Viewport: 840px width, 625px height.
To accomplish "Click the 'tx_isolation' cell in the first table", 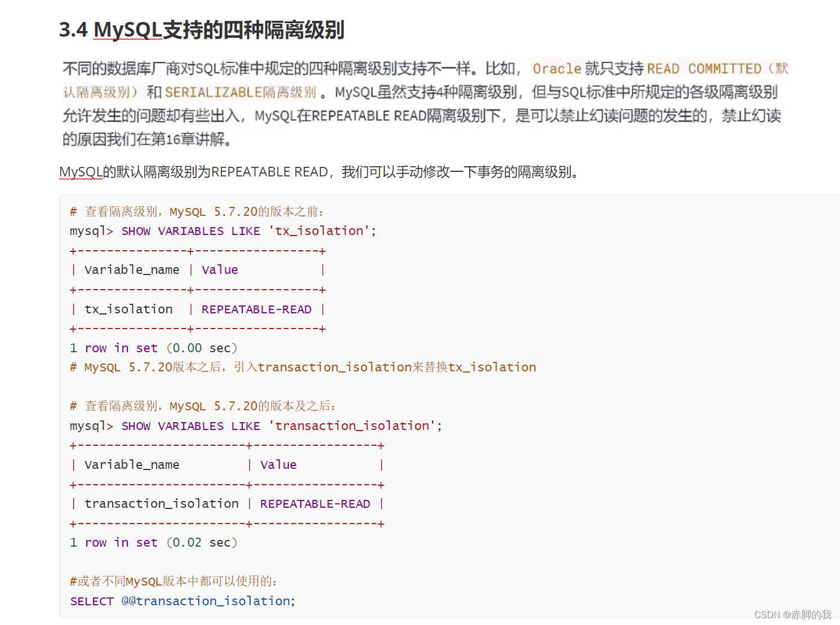I will (x=128, y=309).
